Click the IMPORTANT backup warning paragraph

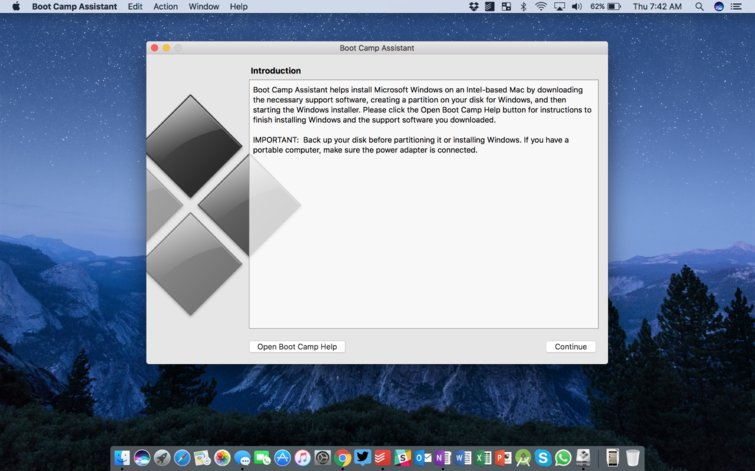click(411, 145)
